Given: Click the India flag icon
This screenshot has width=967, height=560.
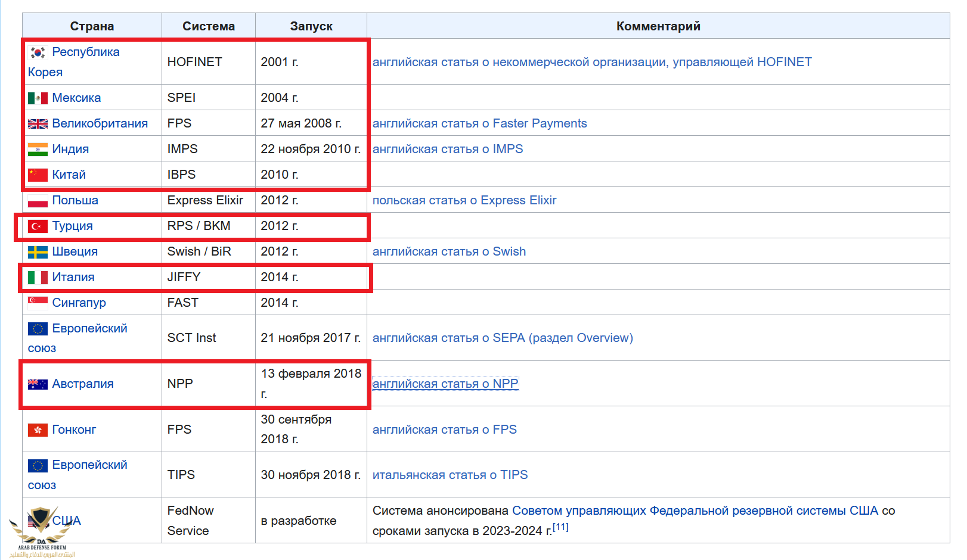Looking at the screenshot, I should (x=38, y=150).
